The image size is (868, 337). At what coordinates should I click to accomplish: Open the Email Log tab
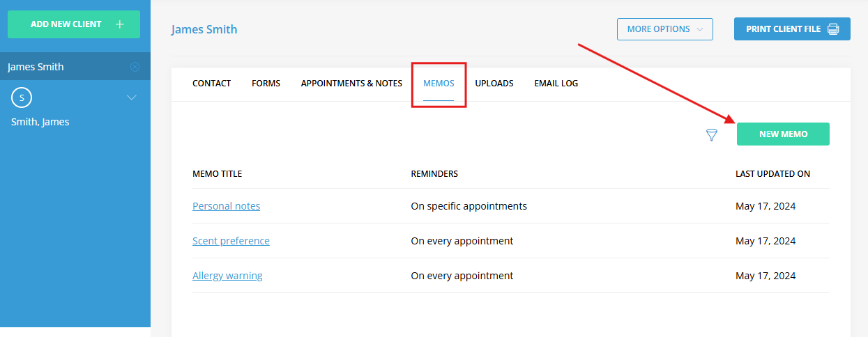[x=556, y=84]
